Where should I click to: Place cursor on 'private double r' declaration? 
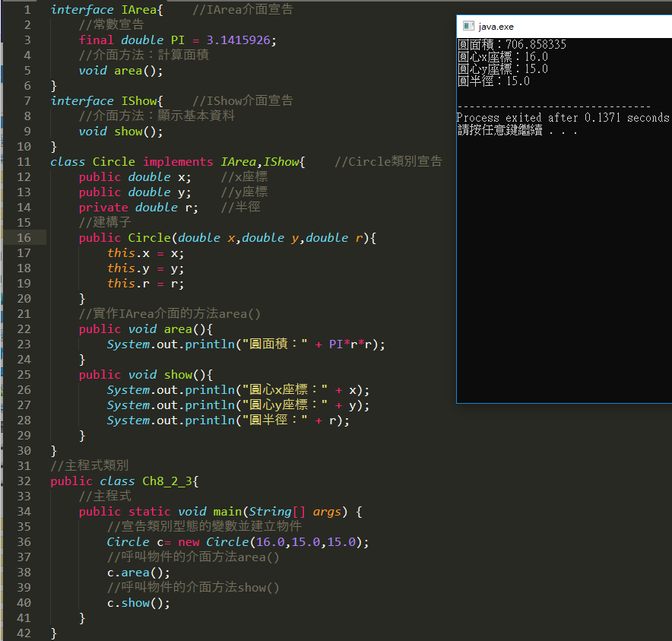(138, 208)
